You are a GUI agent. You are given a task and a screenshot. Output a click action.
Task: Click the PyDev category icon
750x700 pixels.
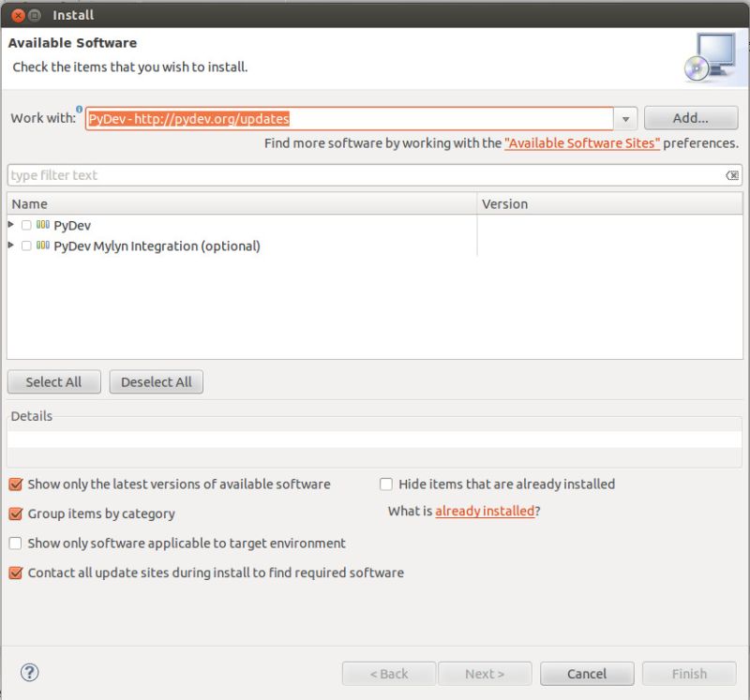(43, 225)
